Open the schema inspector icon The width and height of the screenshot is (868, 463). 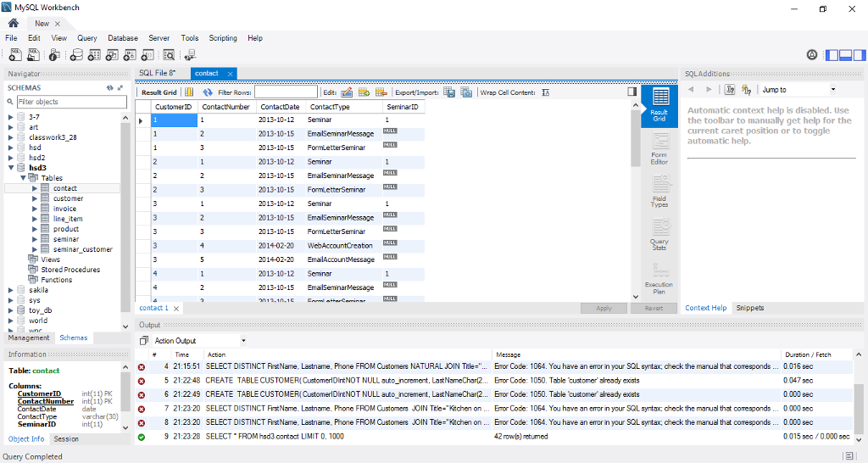(54, 55)
